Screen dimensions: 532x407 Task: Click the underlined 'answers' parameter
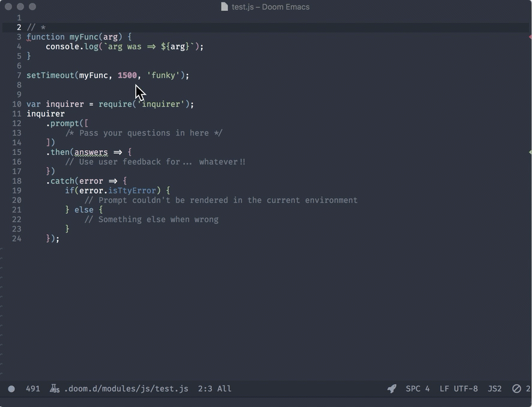click(91, 152)
